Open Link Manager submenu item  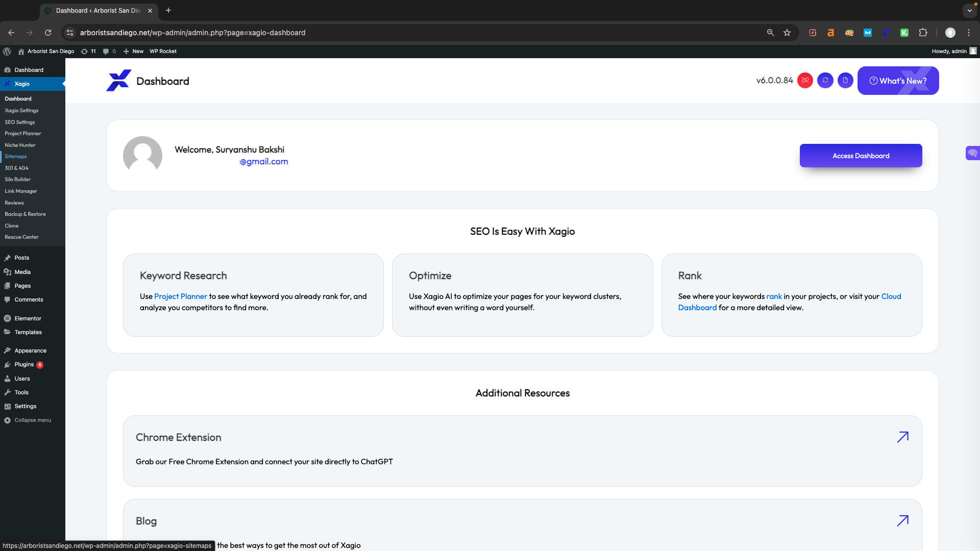click(21, 191)
